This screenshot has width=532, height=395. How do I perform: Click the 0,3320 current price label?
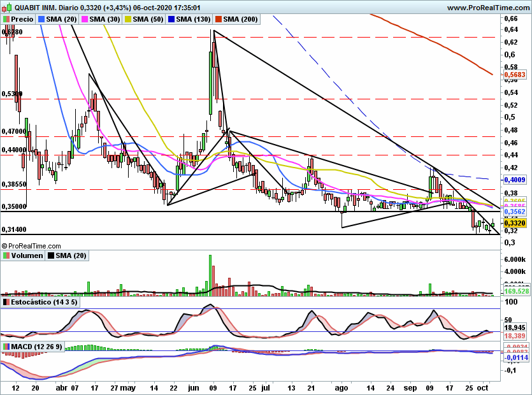pyautogui.click(x=515, y=223)
